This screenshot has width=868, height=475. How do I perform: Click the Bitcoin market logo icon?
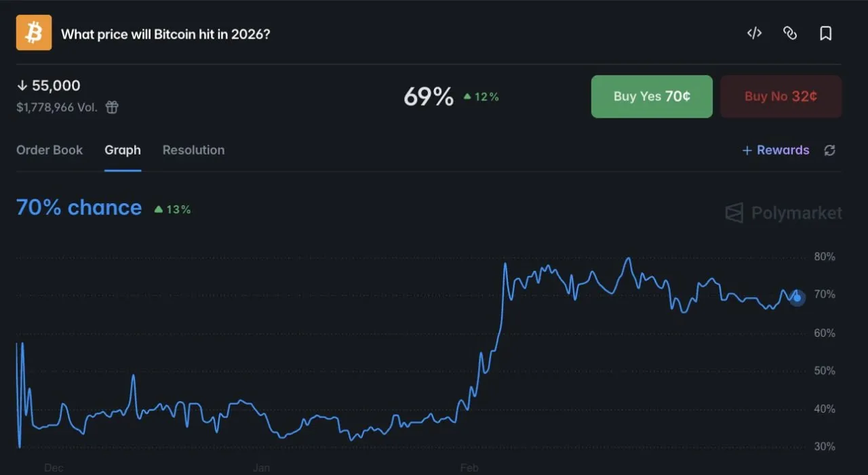pyautogui.click(x=33, y=32)
